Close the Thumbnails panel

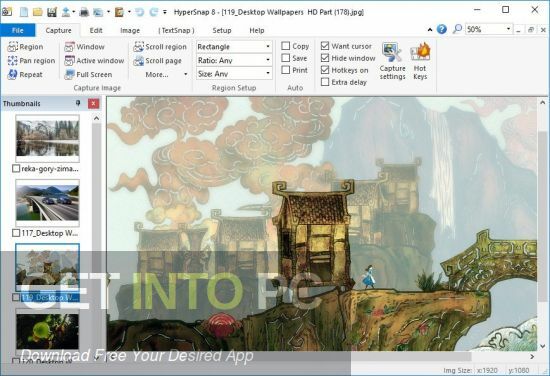pyautogui.click(x=93, y=103)
